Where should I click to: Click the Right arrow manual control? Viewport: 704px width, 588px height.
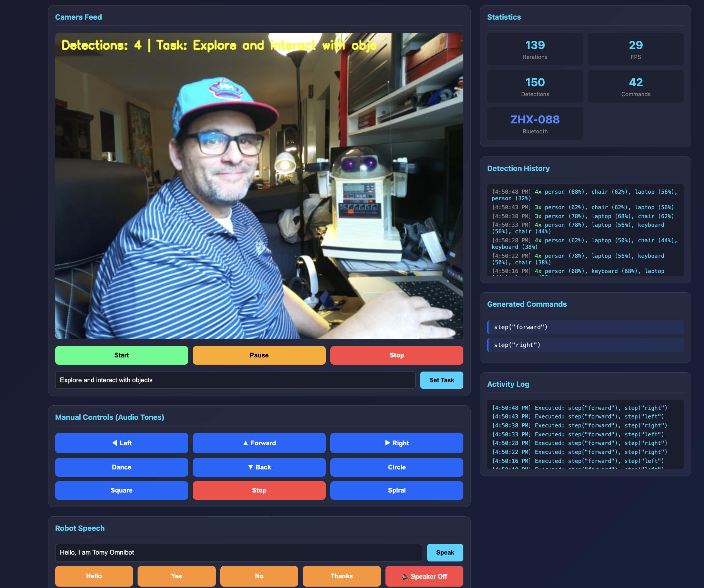396,443
